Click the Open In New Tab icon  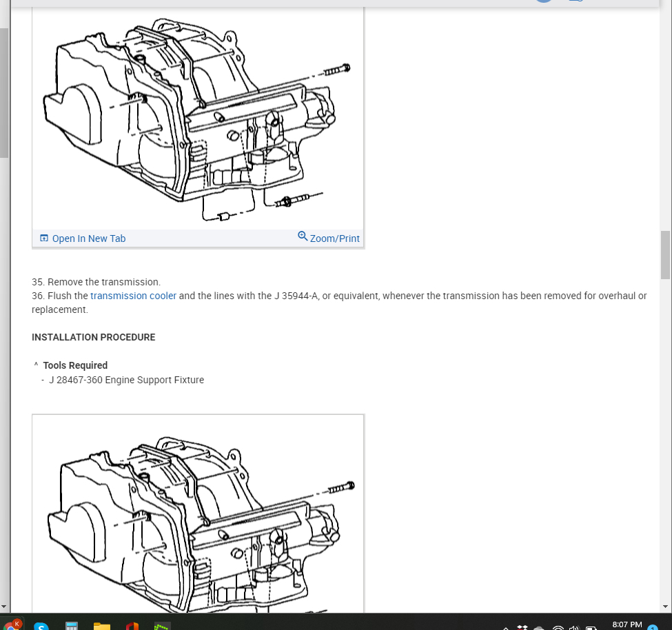44,238
